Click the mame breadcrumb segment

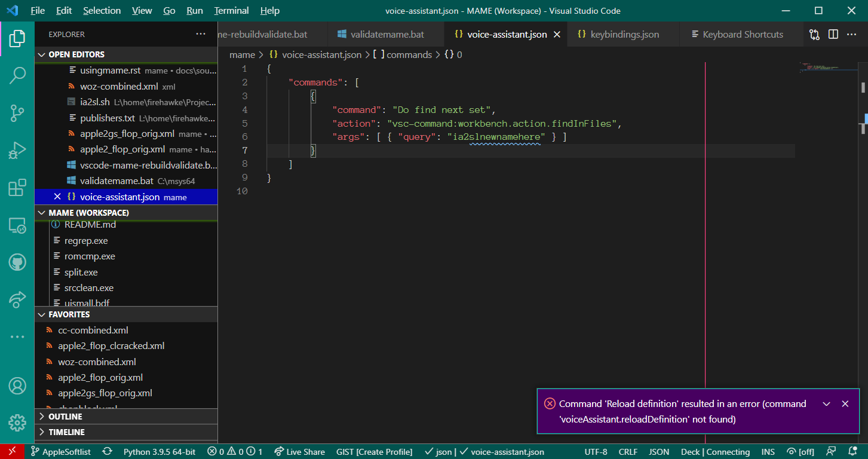tap(243, 55)
